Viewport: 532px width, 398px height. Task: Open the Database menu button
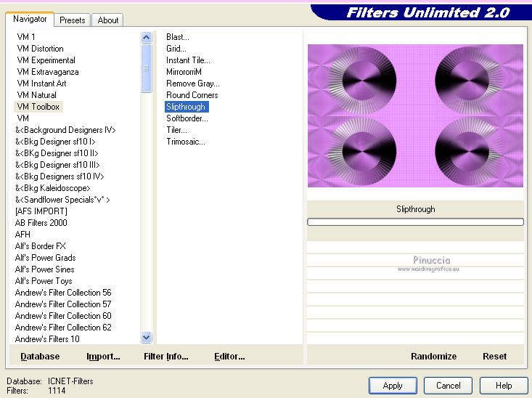(x=40, y=356)
